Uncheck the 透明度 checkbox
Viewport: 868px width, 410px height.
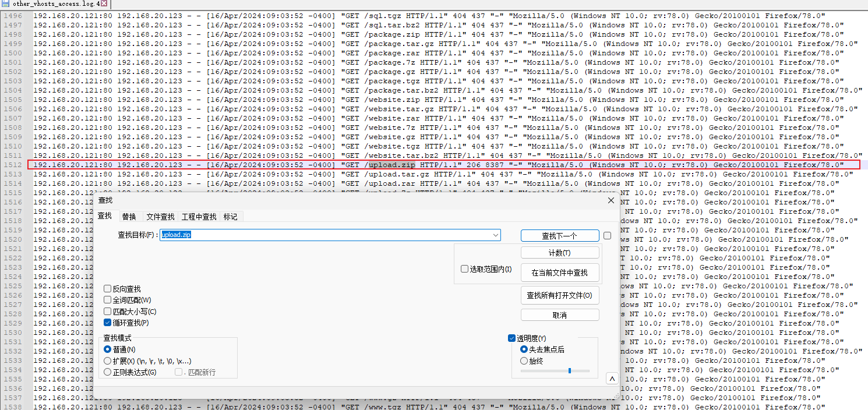tap(511, 338)
